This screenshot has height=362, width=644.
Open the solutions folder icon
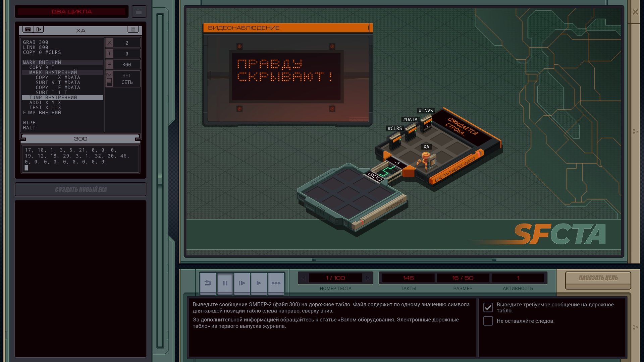[139, 12]
